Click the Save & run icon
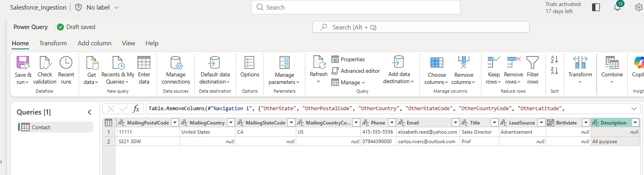Screen dimensions: 644x175 pos(23,62)
